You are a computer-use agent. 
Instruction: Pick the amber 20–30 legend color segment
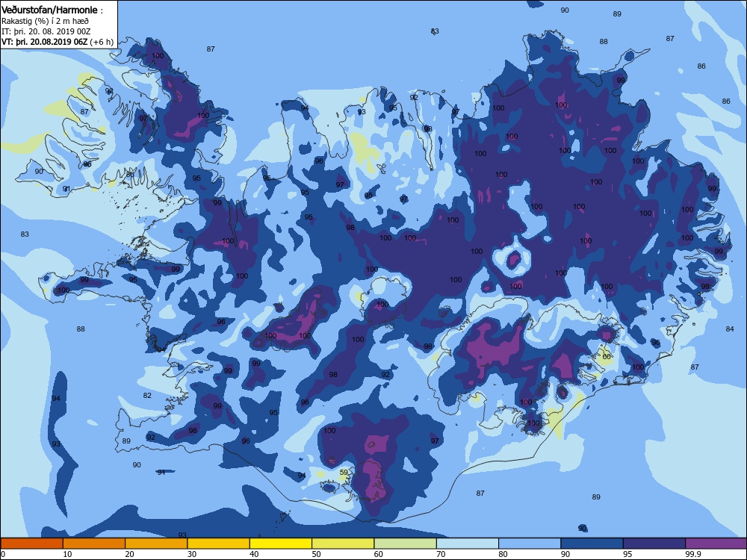pos(156,544)
